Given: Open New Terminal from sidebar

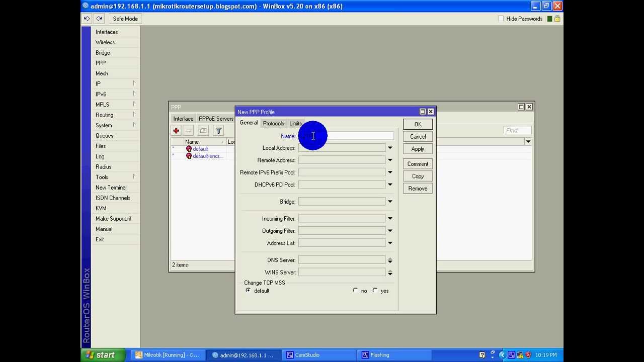Looking at the screenshot, I should [x=111, y=188].
